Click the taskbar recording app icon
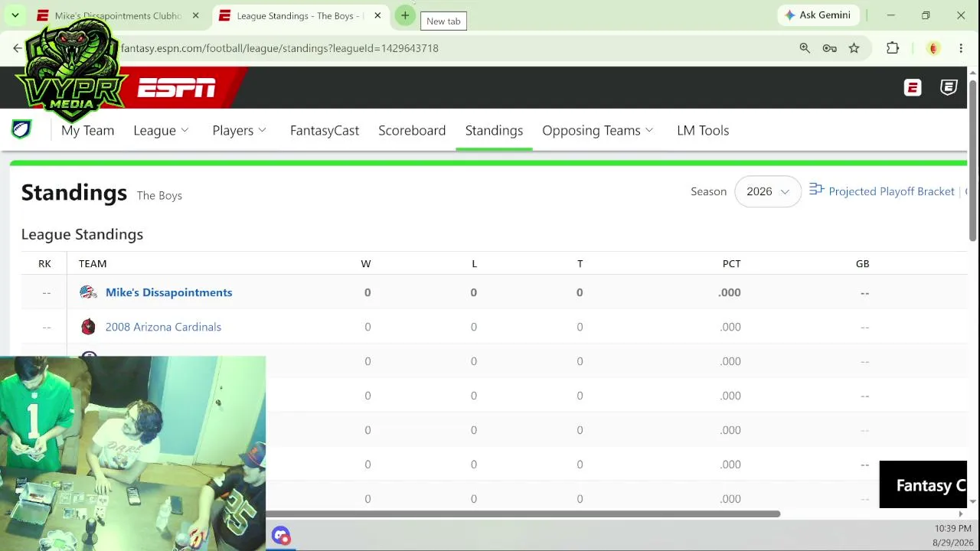 281,536
